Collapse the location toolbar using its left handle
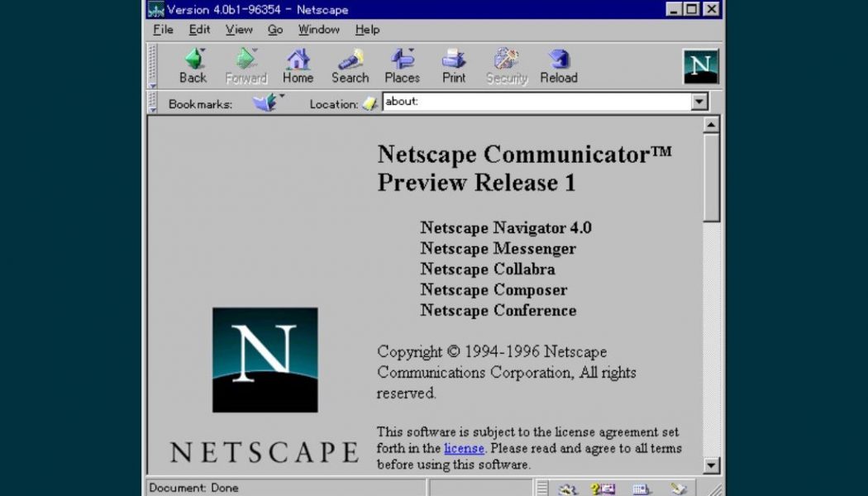This screenshot has width=868, height=496. click(x=152, y=103)
